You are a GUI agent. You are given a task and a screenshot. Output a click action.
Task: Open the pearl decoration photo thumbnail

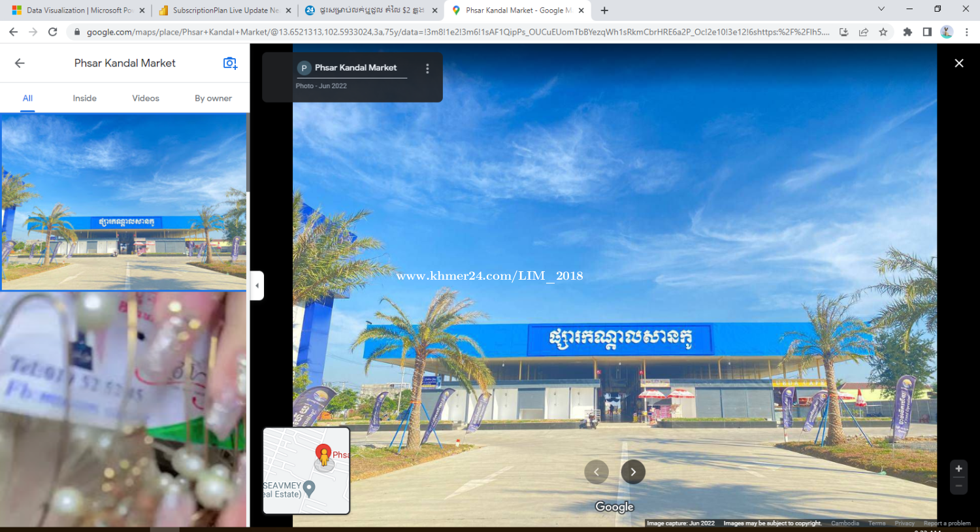[123, 408]
